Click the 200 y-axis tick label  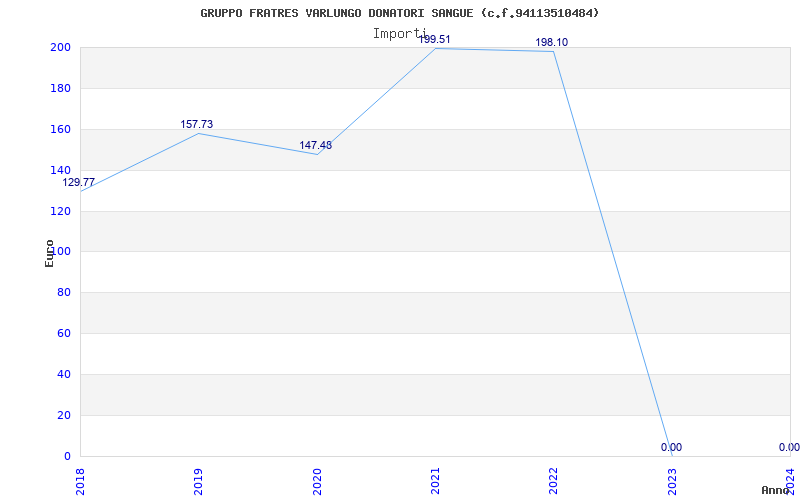click(x=60, y=47)
